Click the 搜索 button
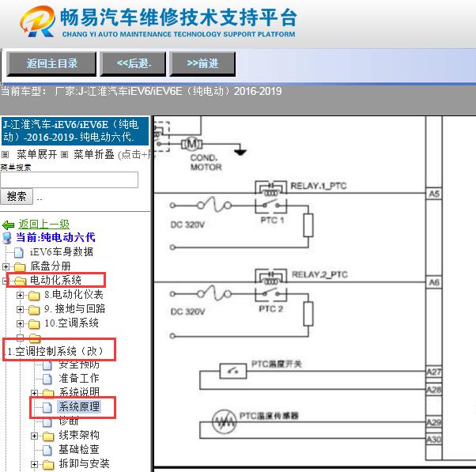476x472 pixels. pos(17,196)
